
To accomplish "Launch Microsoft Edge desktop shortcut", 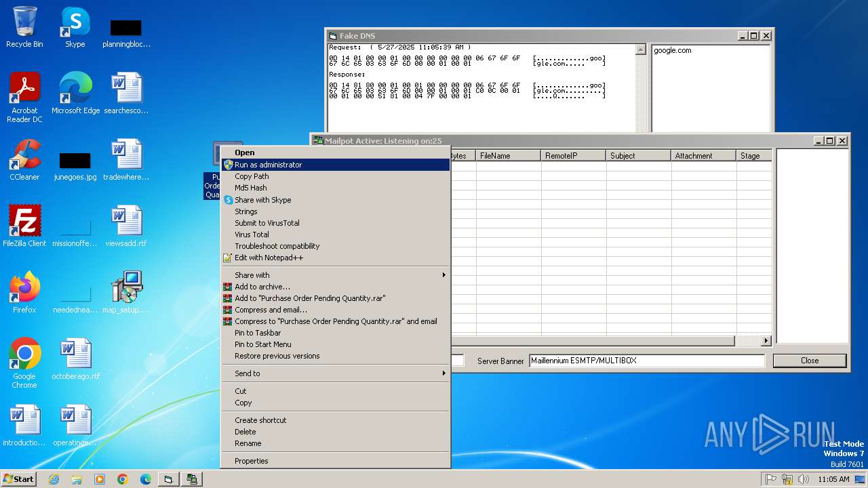I will (x=75, y=93).
